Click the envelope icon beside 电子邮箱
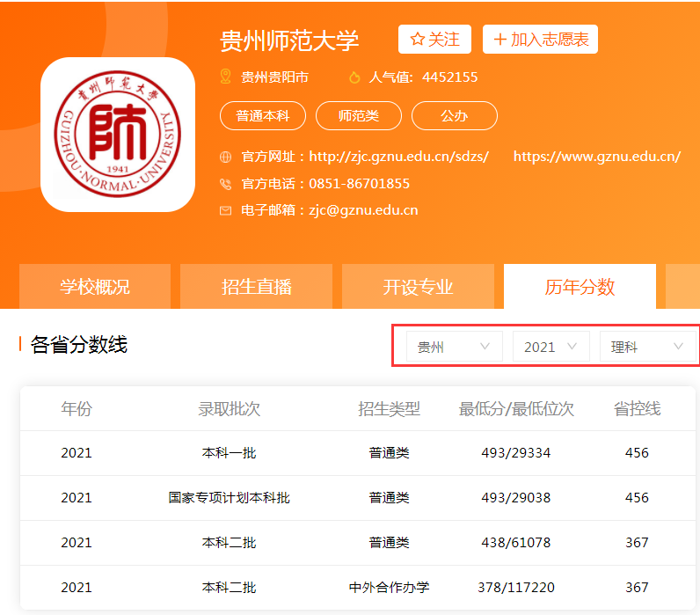This screenshot has height=615, width=700. [225, 210]
